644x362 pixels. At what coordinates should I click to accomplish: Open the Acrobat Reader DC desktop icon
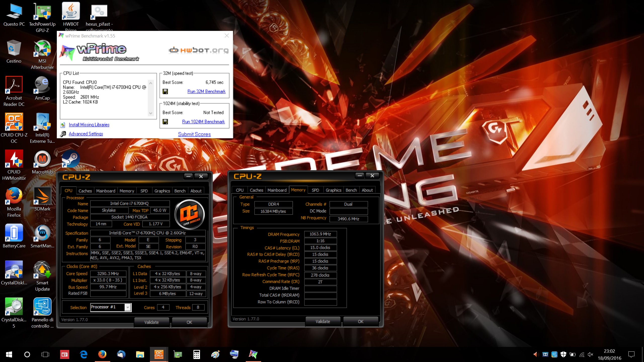pos(14,92)
